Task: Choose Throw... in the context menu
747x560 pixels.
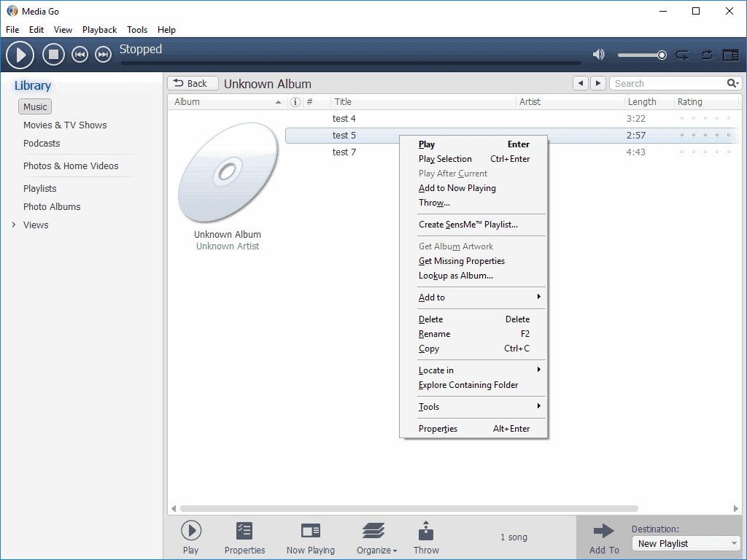Action: click(474, 203)
